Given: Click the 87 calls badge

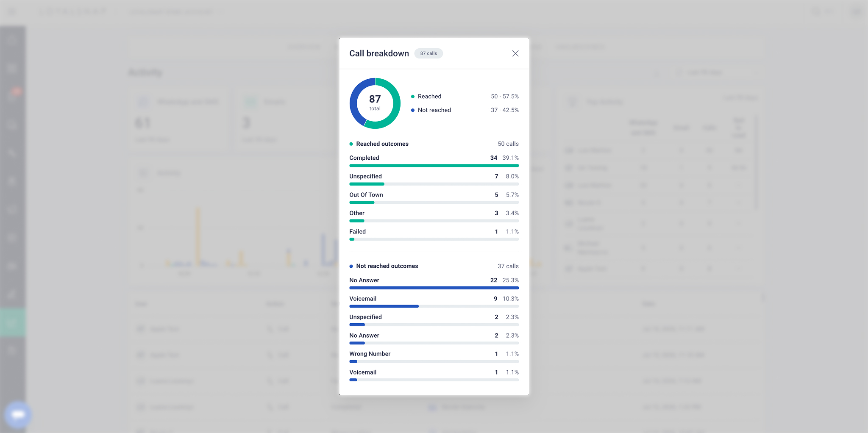Looking at the screenshot, I should pos(428,53).
